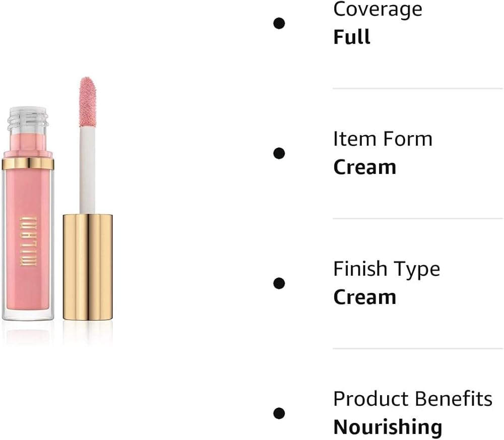Select the "Full" coverage value
Screen dimensions: 504x440
click(x=352, y=37)
